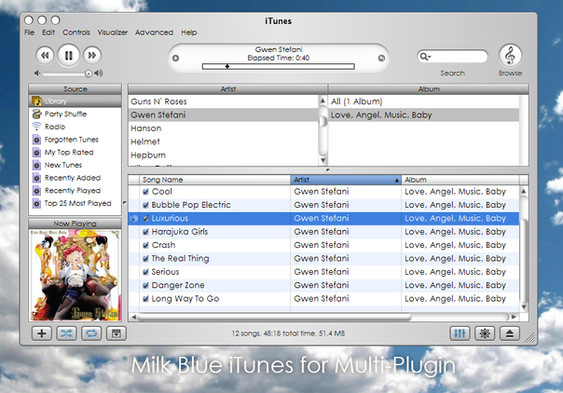Image resolution: width=563 pixels, height=393 pixels.
Task: Open the equalizer button
Action: (x=460, y=333)
